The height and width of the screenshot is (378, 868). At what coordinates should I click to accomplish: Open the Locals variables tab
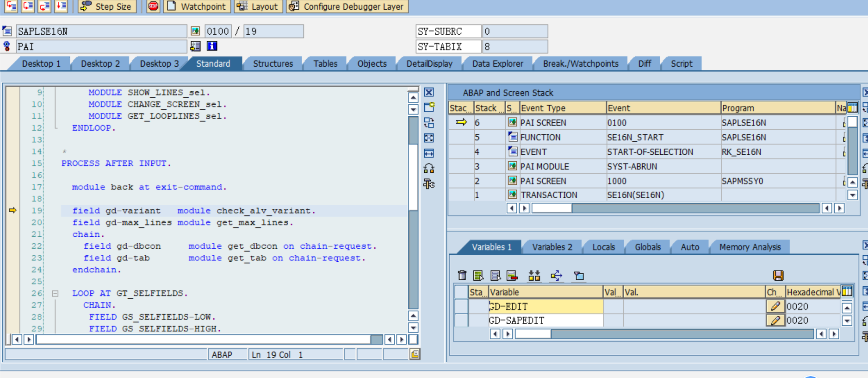[603, 247]
